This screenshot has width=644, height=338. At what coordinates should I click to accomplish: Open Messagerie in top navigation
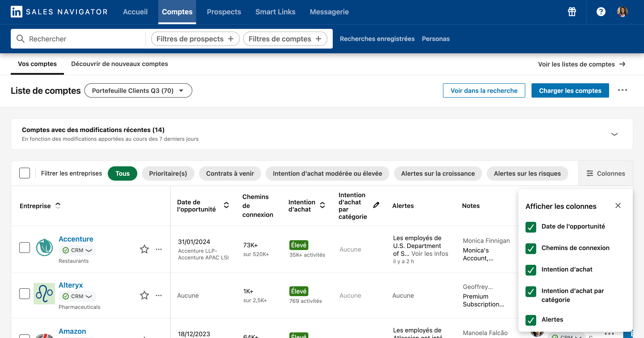point(329,12)
